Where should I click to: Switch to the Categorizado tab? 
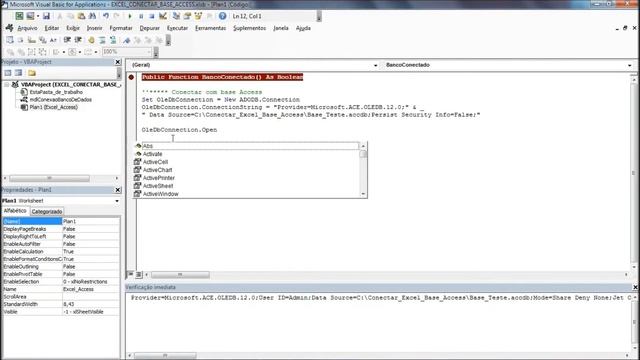pos(47,211)
